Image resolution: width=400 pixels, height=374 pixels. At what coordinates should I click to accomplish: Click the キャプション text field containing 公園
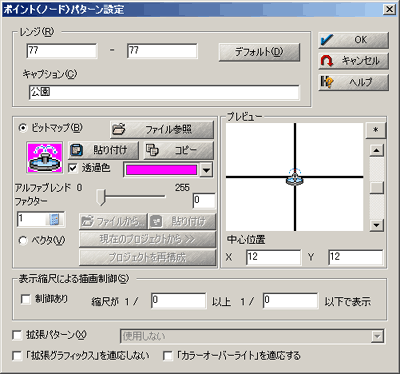164,92
